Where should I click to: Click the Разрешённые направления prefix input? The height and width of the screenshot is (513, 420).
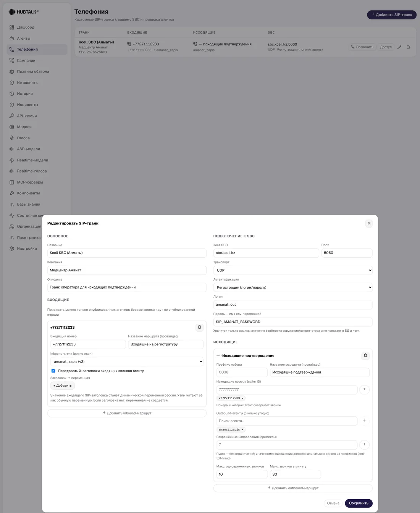coord(287,445)
